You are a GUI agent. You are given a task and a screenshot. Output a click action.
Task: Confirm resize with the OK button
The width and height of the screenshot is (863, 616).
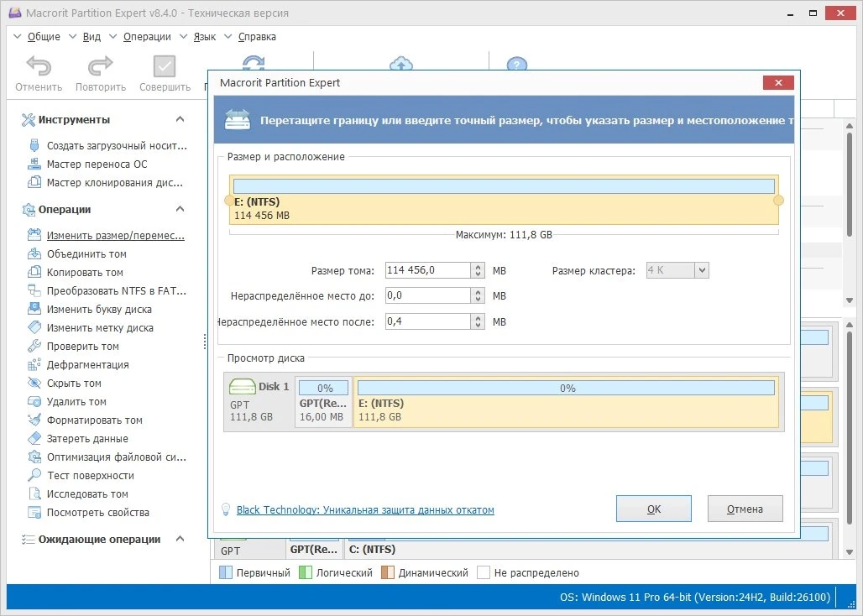(x=654, y=509)
